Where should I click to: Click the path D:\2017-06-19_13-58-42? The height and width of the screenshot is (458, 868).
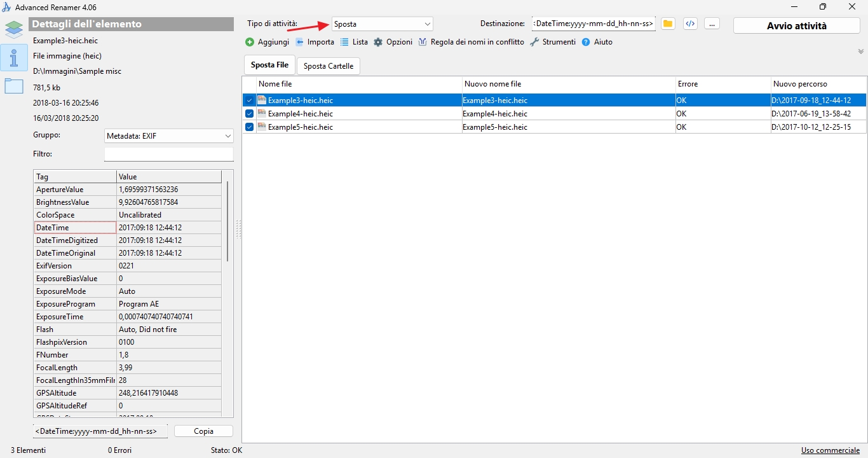811,114
